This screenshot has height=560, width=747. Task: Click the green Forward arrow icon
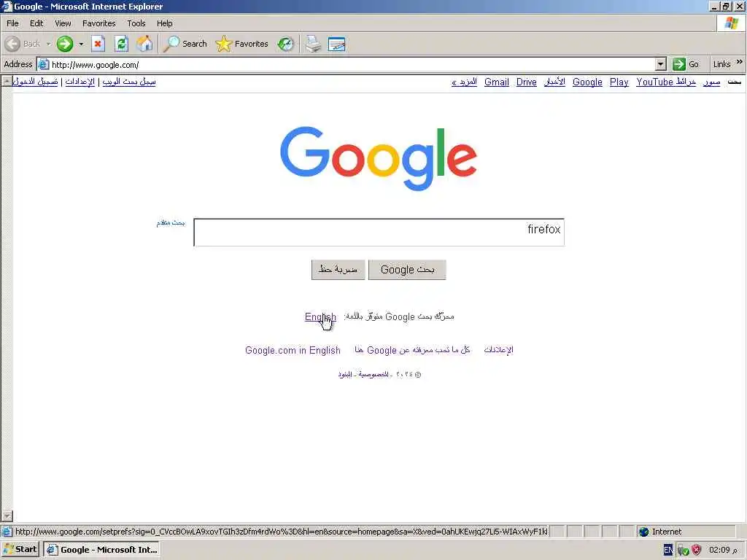pyautogui.click(x=65, y=44)
